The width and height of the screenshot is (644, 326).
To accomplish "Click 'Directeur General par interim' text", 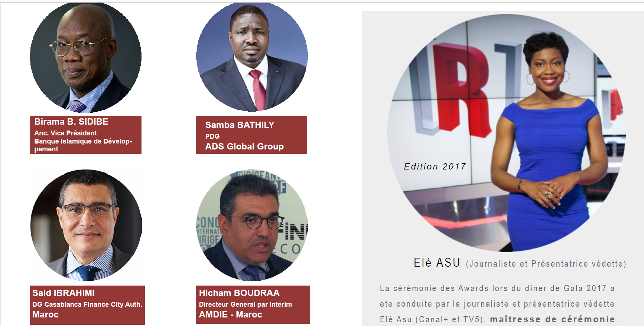I will pyautogui.click(x=245, y=304).
